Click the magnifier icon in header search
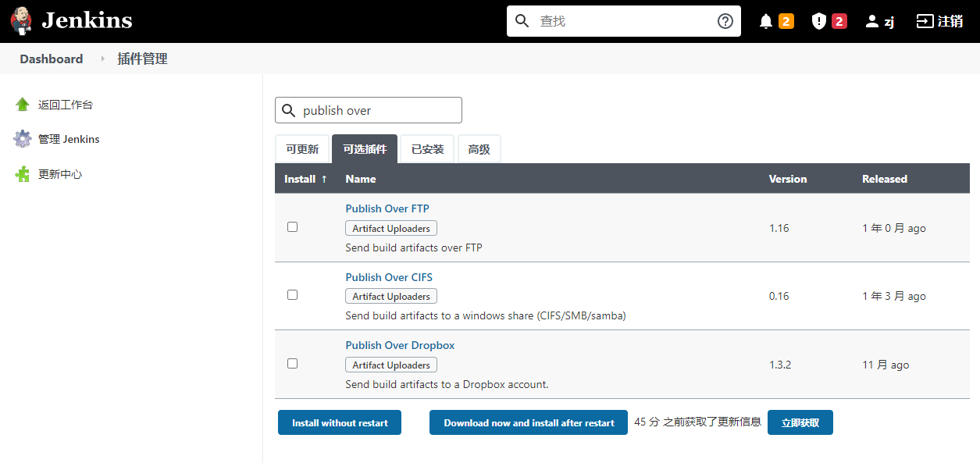980x463 pixels. click(522, 21)
